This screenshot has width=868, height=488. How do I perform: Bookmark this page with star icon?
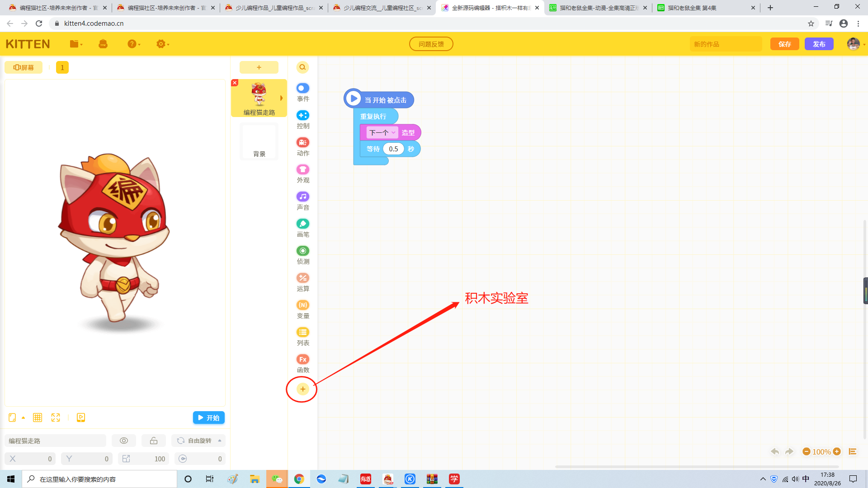pos(811,23)
